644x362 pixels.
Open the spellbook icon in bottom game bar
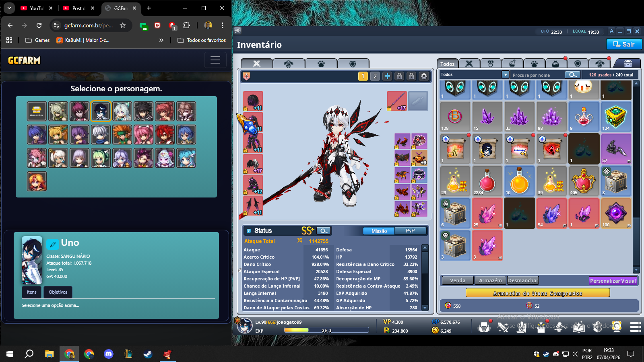pos(579,327)
